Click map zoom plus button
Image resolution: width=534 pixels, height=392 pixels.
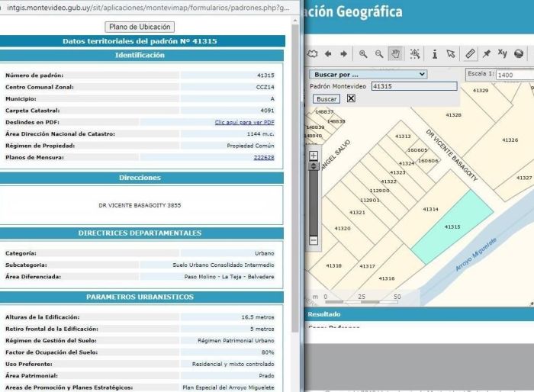(314, 156)
